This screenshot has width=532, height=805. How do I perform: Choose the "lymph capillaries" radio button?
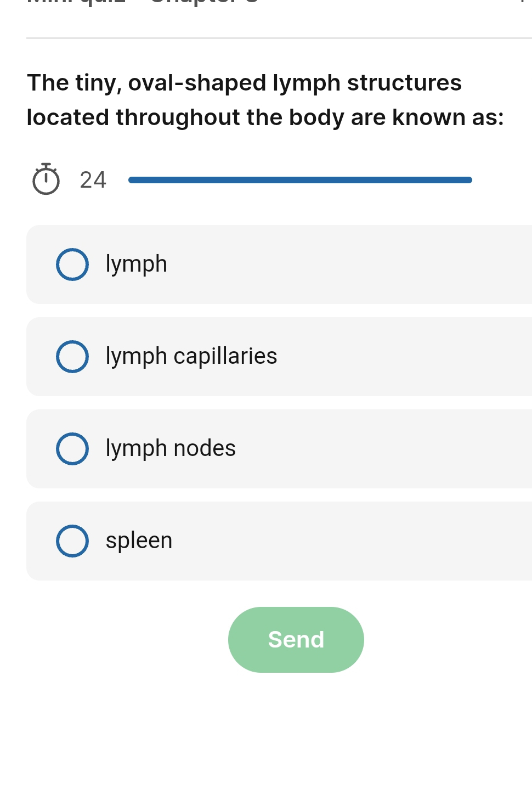(72, 357)
